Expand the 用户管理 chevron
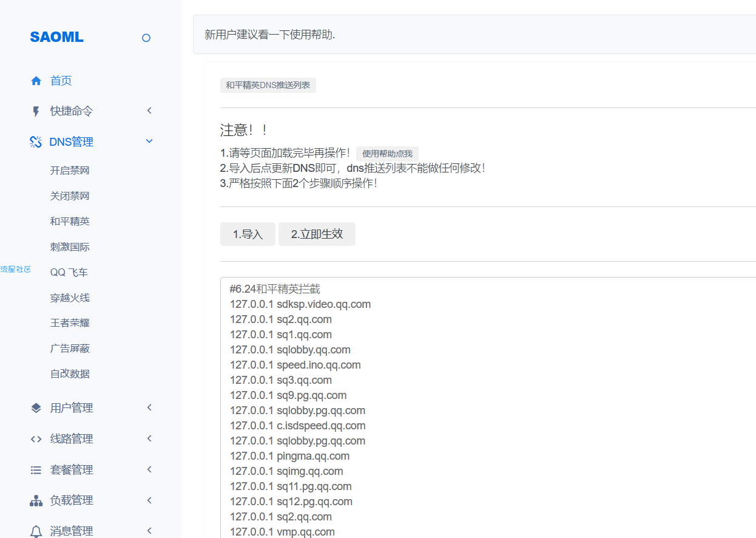 click(149, 407)
